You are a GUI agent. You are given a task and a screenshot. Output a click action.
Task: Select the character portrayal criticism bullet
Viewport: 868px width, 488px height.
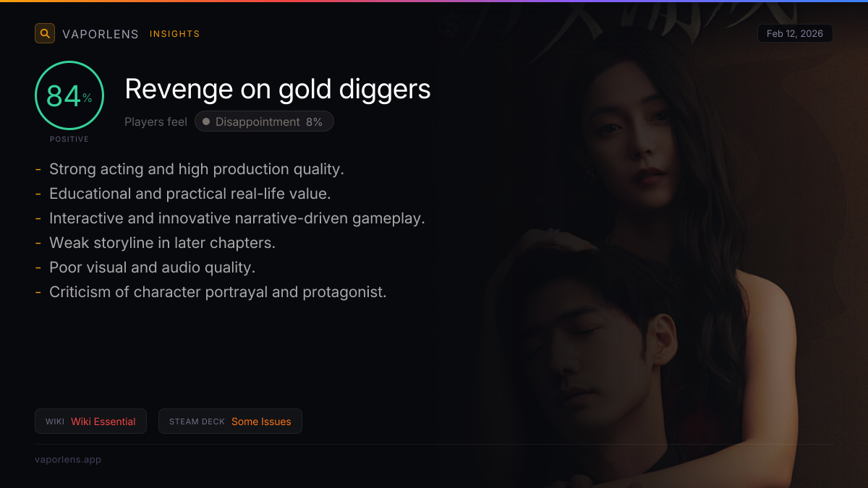coord(211,292)
